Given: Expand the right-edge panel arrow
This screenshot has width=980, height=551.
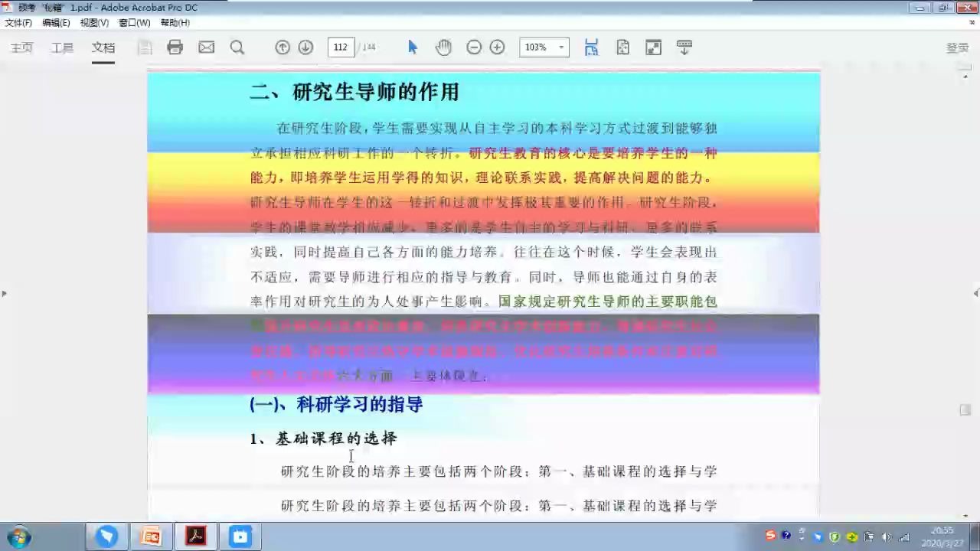Looking at the screenshot, I should coord(975,293).
